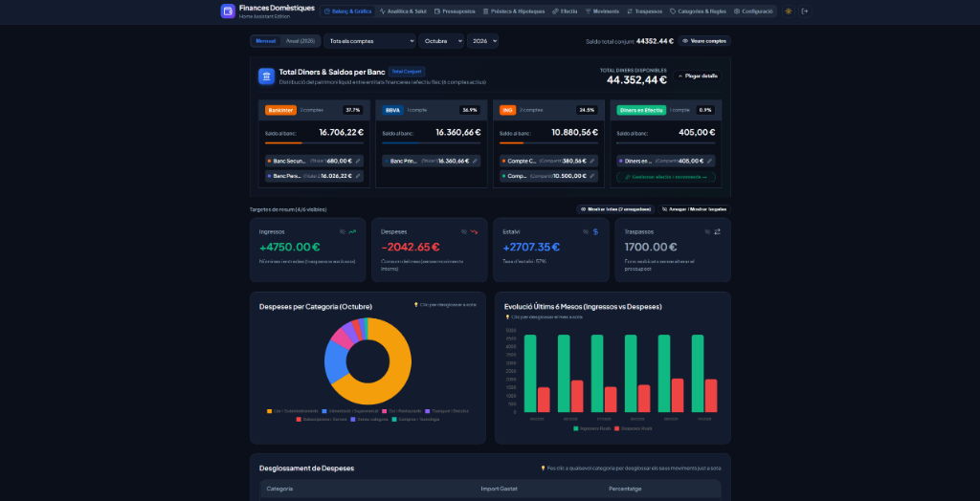Open the Configuració tab
Viewport: 980px width, 501px height.
[x=753, y=11]
